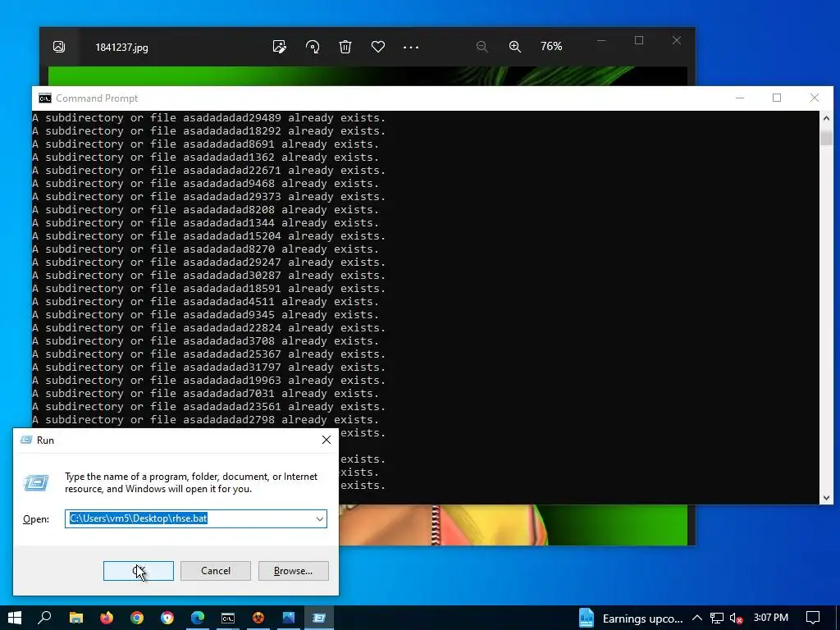The height and width of the screenshot is (630, 840).
Task: Launch Google Chrome from the taskbar
Action: click(x=137, y=618)
